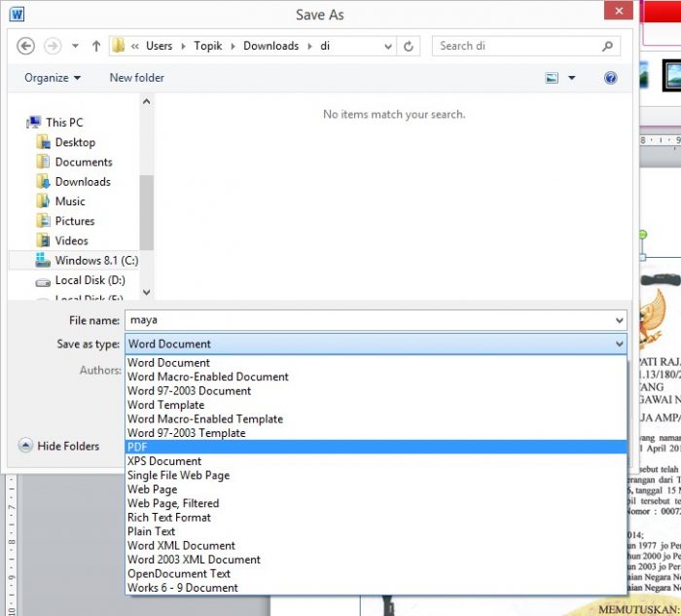Select Word XML Document option
The width and height of the screenshot is (681, 616).
[376, 546]
